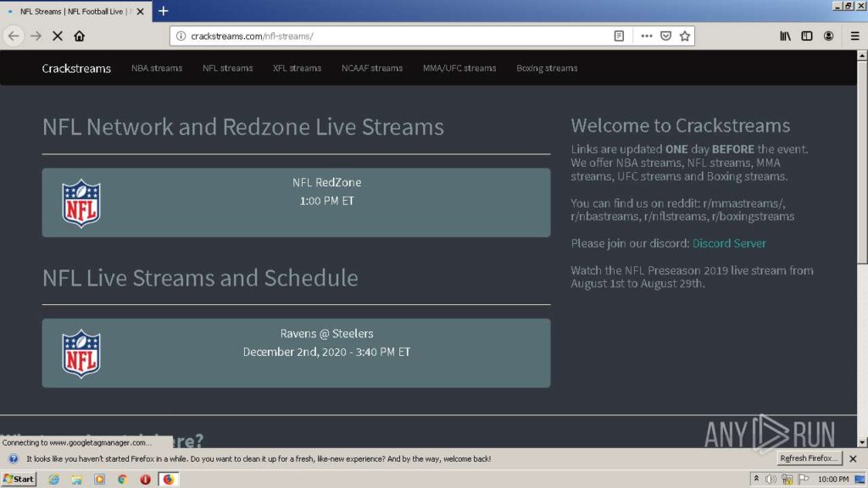Click the notification info question icon
This screenshot has height=488, width=868.
pyautogui.click(x=14, y=458)
